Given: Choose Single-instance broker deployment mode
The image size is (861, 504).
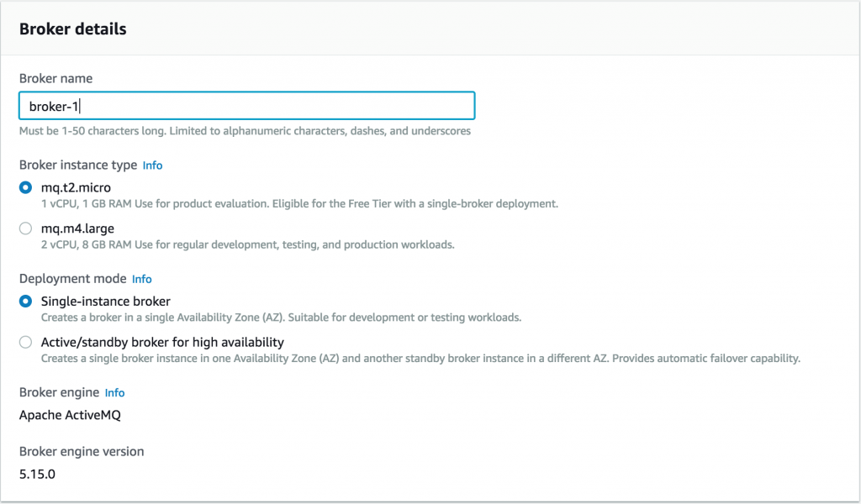Looking at the screenshot, I should (25, 301).
